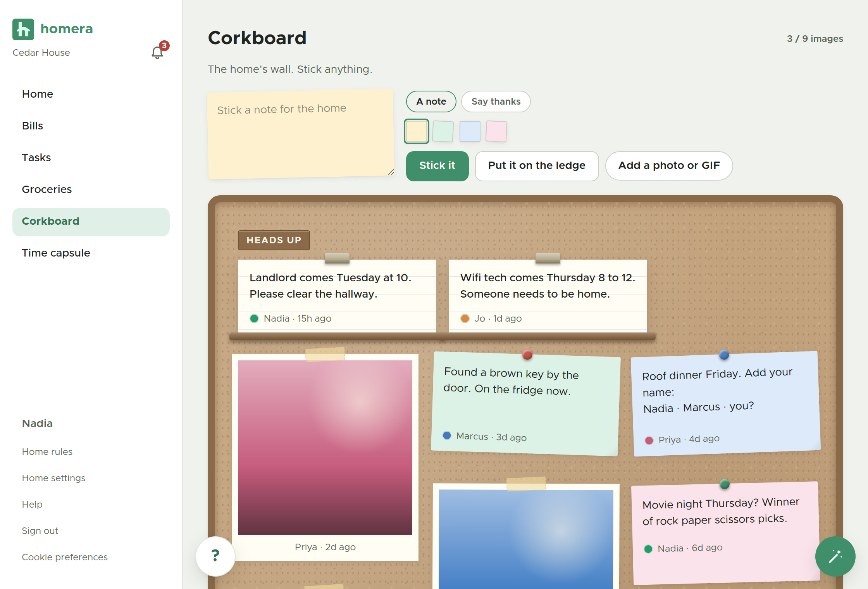Viewport: 868px width, 589px height.
Task: Click the tape on the blue photo
Action: (x=526, y=484)
